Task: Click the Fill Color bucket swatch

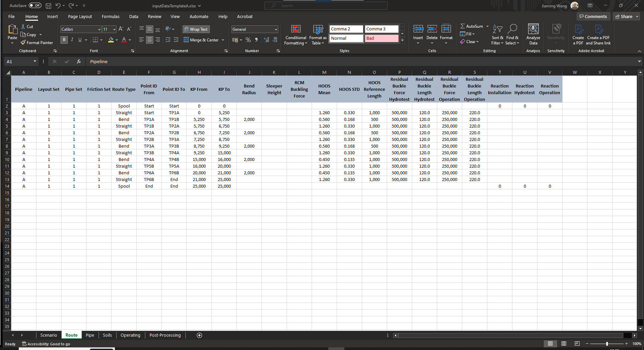Action: [111, 40]
